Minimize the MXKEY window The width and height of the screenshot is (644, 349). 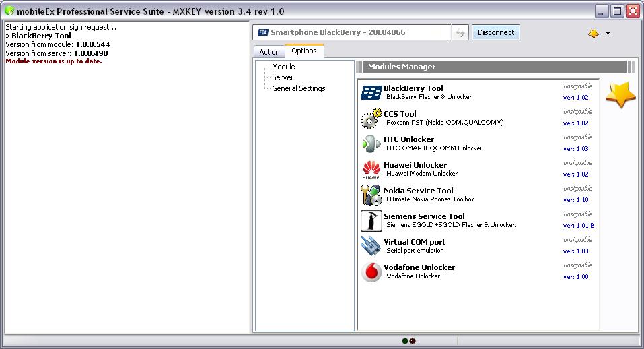[601, 11]
